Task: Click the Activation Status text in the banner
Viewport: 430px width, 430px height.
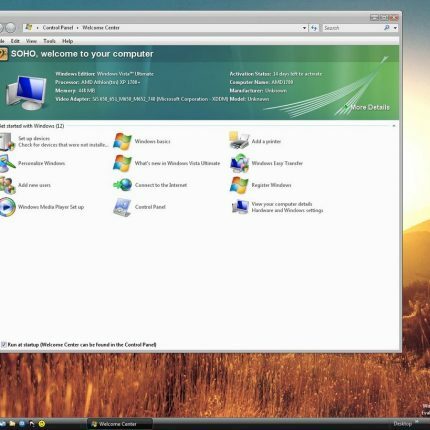Action: pos(276,74)
